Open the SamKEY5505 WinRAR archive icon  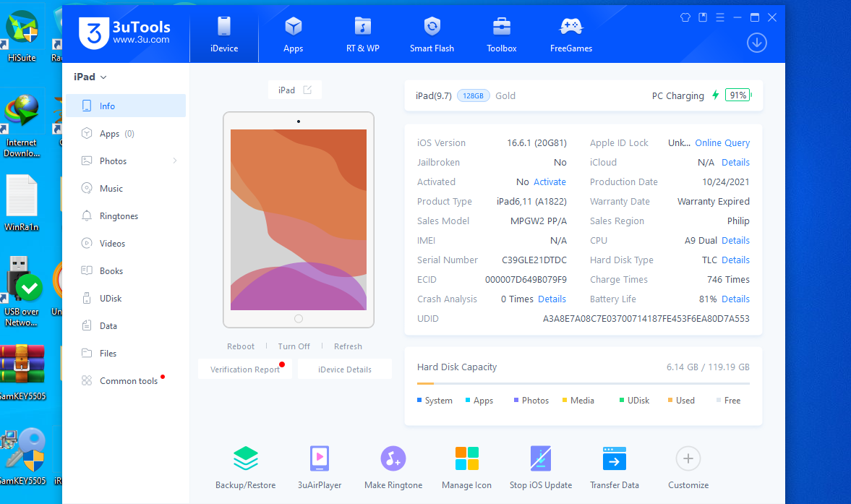(x=23, y=372)
